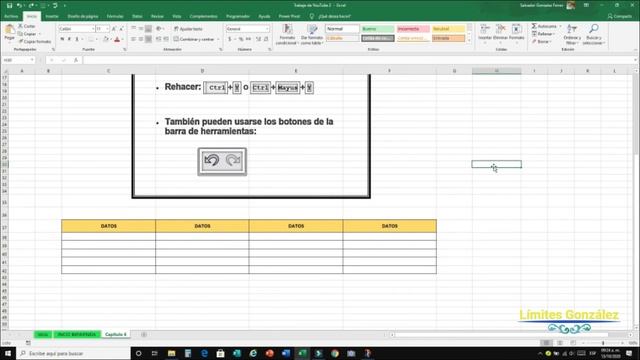Switch to Normal view icon
The image size is (640, 360).
click(546, 343)
